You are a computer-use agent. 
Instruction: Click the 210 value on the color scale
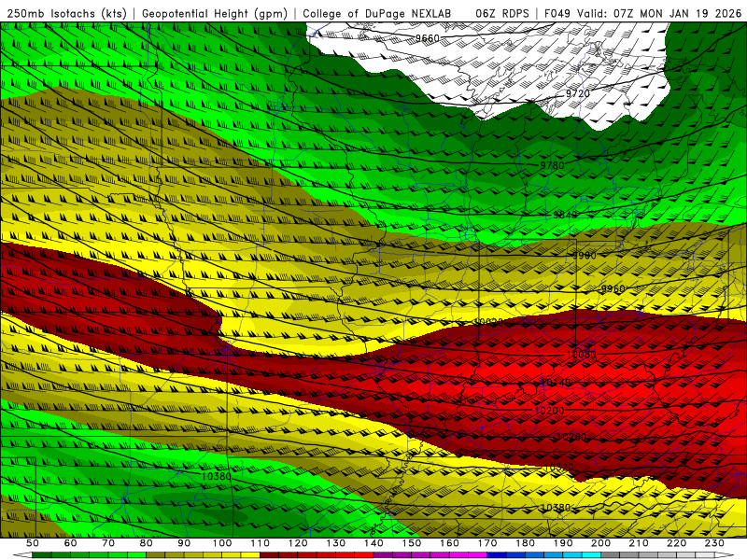639,543
